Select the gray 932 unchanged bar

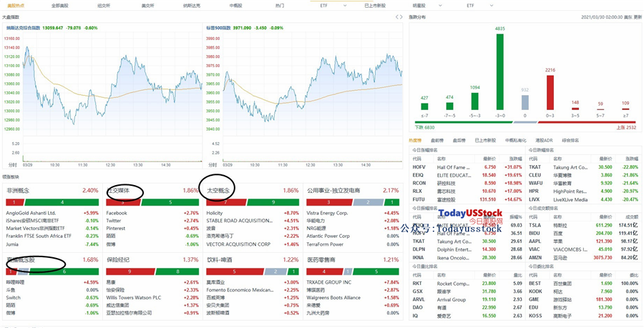point(525,102)
